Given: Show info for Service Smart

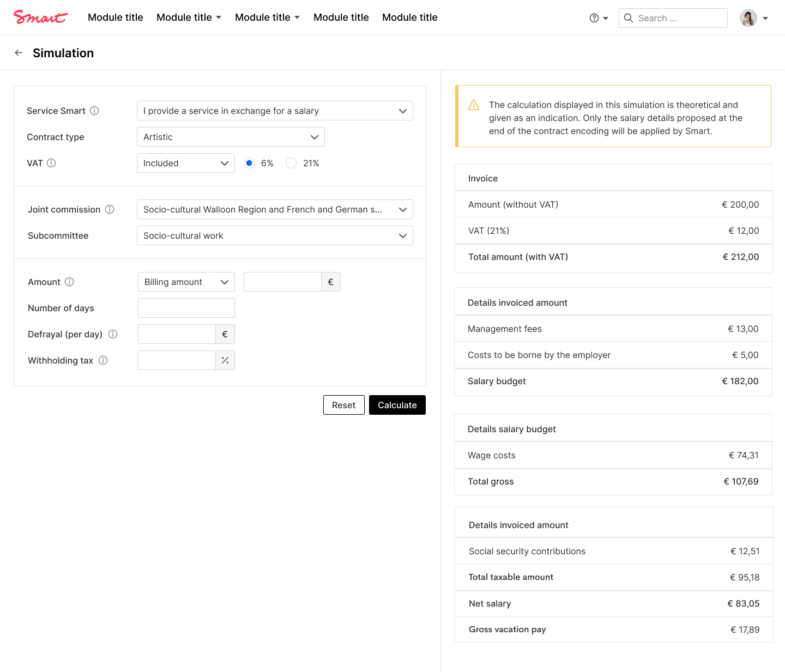Looking at the screenshot, I should click(94, 111).
